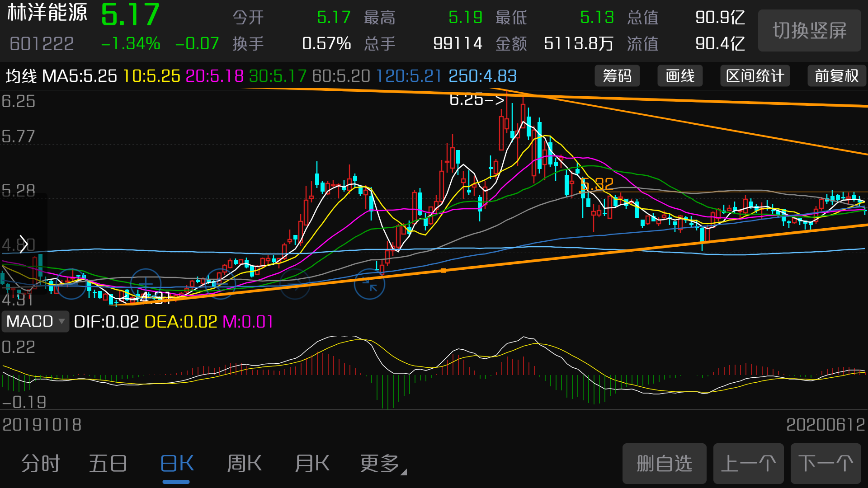Click the -1.34% change percentage

[x=131, y=44]
